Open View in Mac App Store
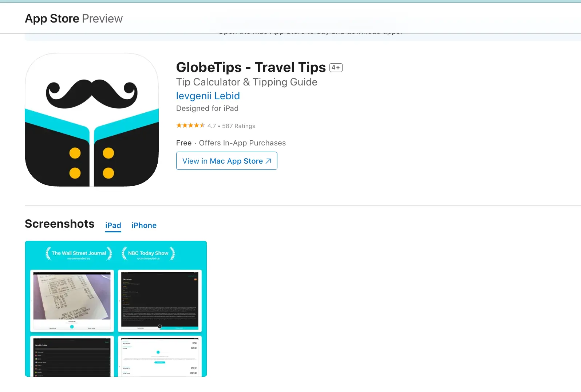 tap(227, 161)
